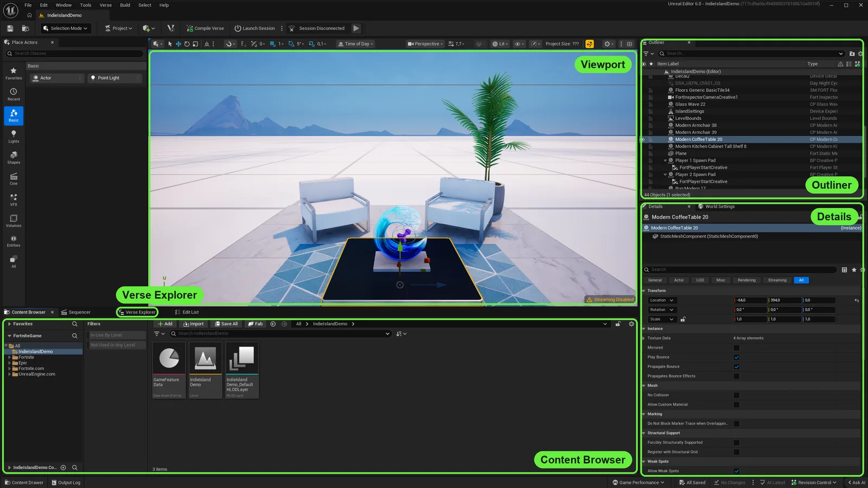Enable the Allow Custom Material checkbox
This screenshot has height=488, width=868.
[x=736, y=404]
